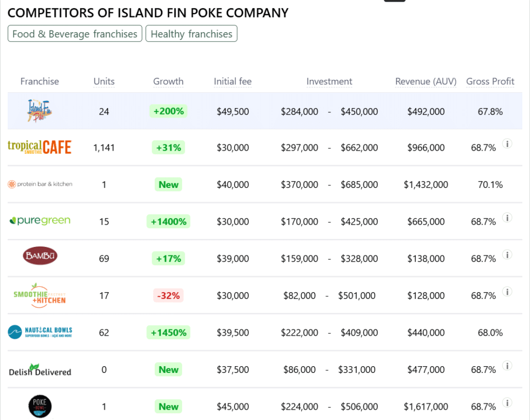Click info icon in Tropical Cafe row
Image resolution: width=530 pixels, height=420 pixels.
click(x=507, y=144)
